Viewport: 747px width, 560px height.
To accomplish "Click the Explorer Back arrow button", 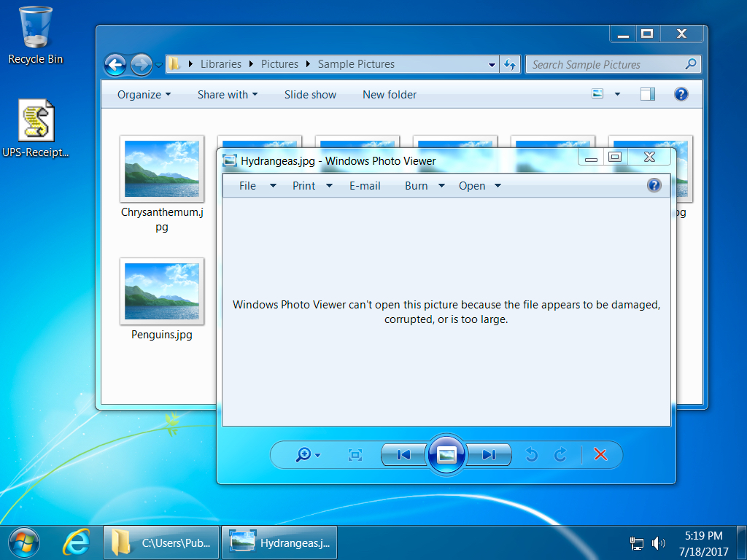I will [x=115, y=64].
